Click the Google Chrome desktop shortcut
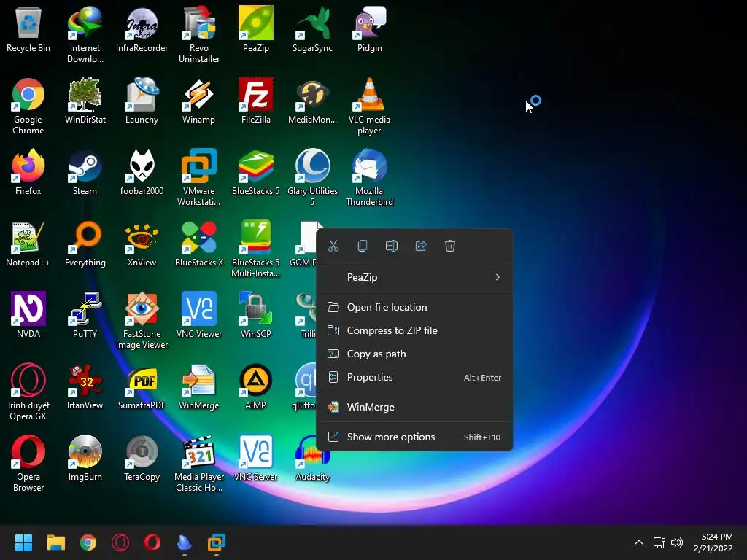The width and height of the screenshot is (747, 560). pyautogui.click(x=28, y=106)
